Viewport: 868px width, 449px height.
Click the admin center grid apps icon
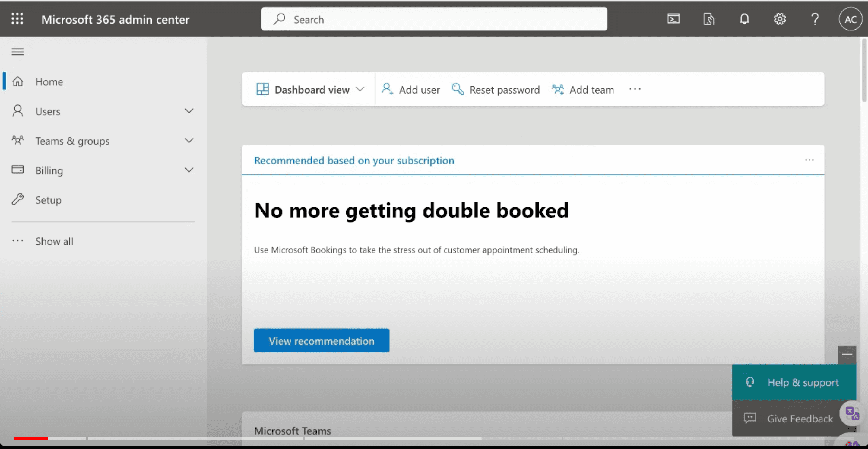click(17, 19)
